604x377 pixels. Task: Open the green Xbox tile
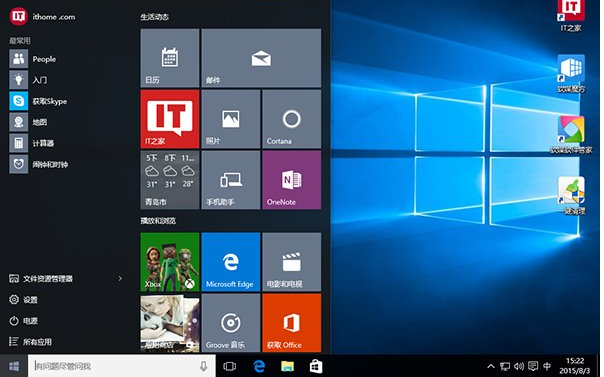pyautogui.click(x=170, y=262)
